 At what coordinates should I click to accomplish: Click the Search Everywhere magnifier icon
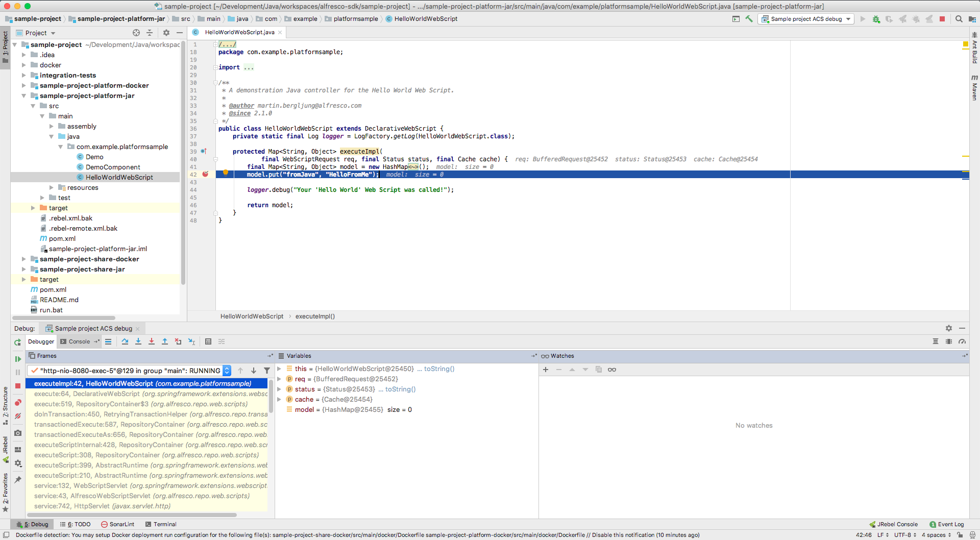[959, 18]
